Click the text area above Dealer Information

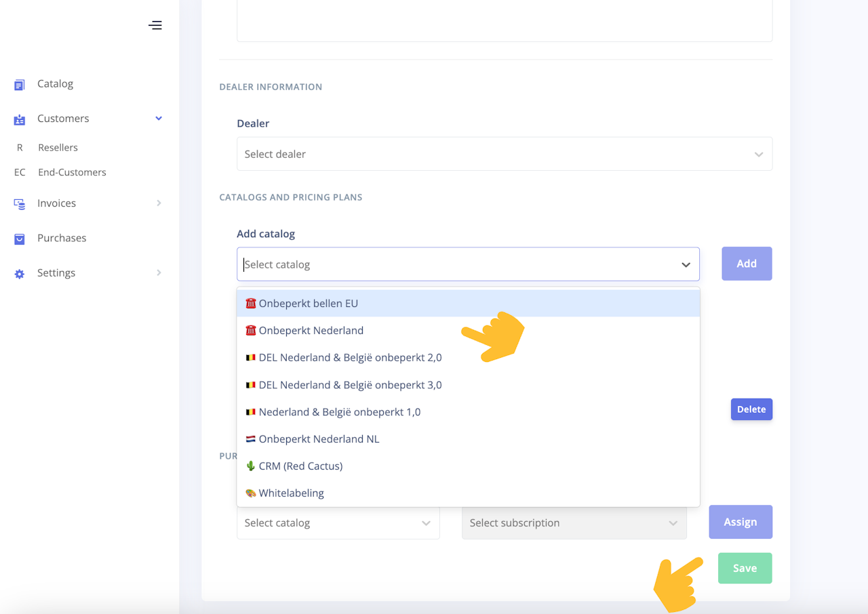(505, 21)
